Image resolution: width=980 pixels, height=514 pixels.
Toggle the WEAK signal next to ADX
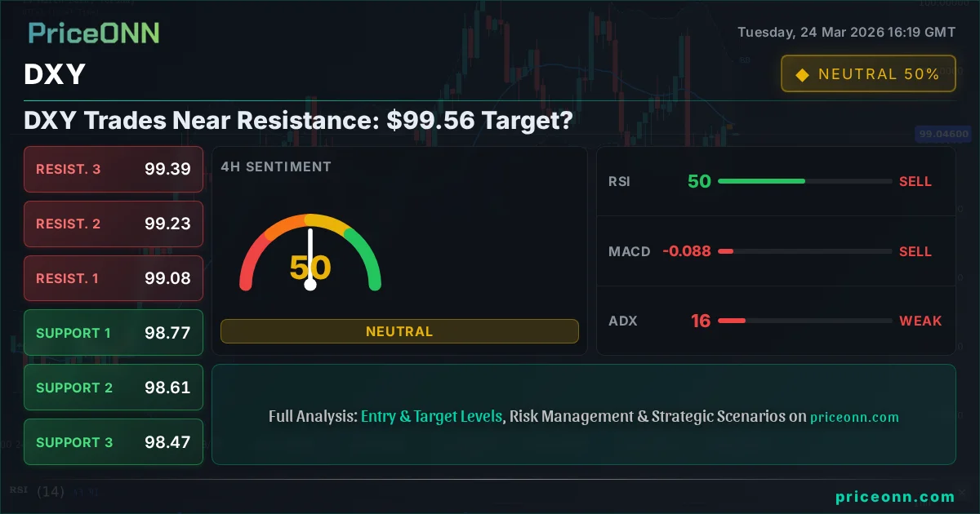pyautogui.click(x=920, y=321)
